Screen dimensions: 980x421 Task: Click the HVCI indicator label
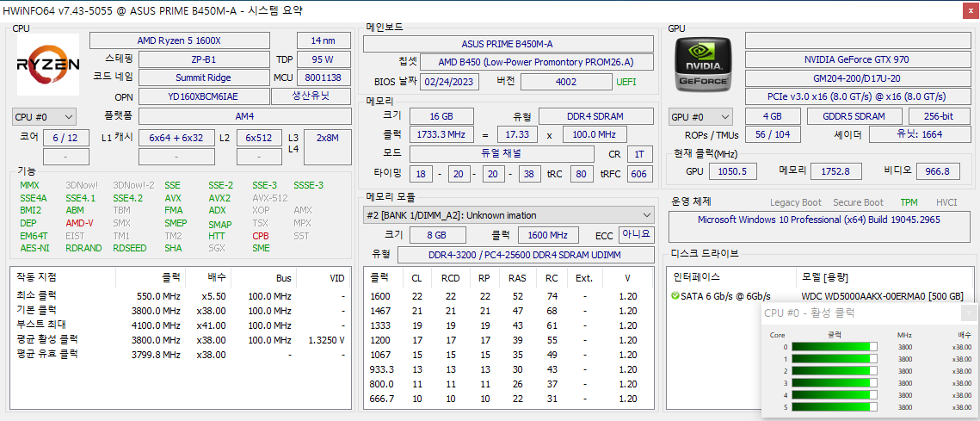(x=946, y=202)
